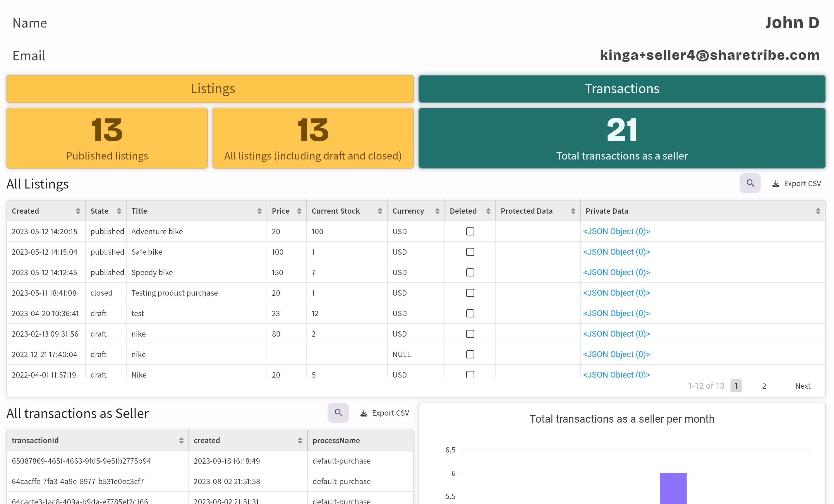Click created date 2023-09-18 16:18:49
This screenshot has width=834, height=504.
[227, 461]
